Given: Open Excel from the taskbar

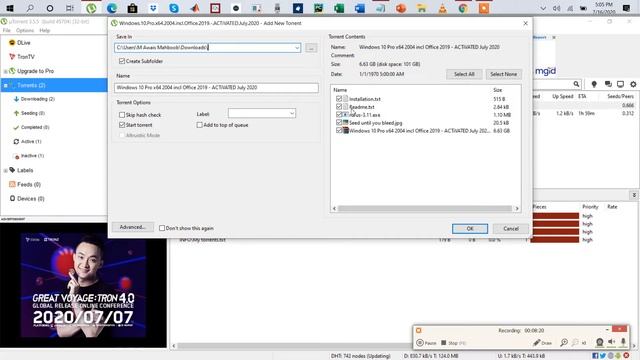Looking at the screenshot, I should click(x=339, y=8).
